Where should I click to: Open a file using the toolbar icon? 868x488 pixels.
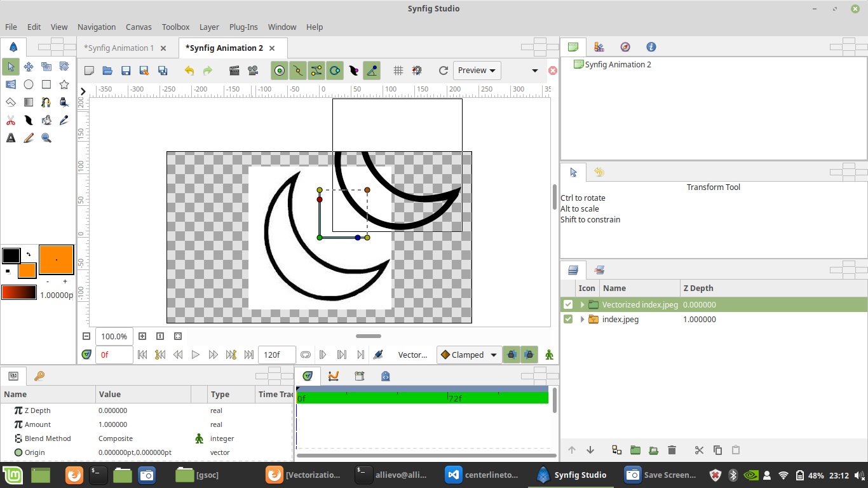(107, 71)
